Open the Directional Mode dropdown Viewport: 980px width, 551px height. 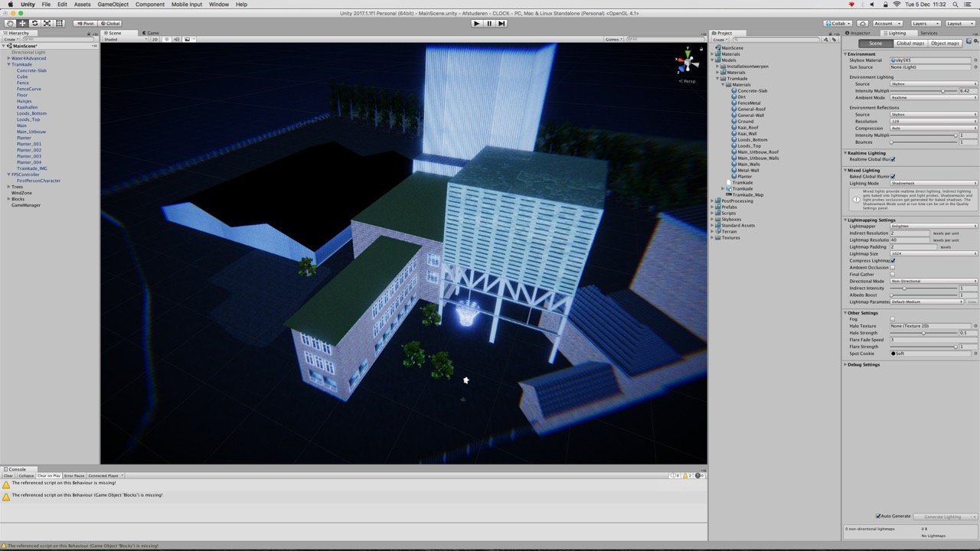click(x=933, y=282)
